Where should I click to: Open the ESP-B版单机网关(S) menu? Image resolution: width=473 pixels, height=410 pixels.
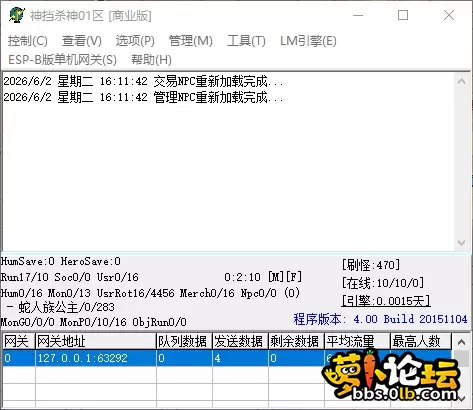click(62, 60)
